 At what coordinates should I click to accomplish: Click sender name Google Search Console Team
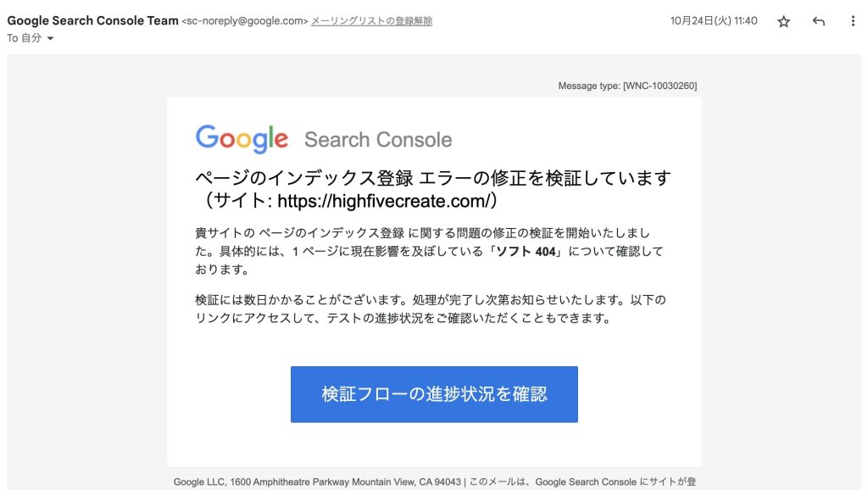click(92, 21)
